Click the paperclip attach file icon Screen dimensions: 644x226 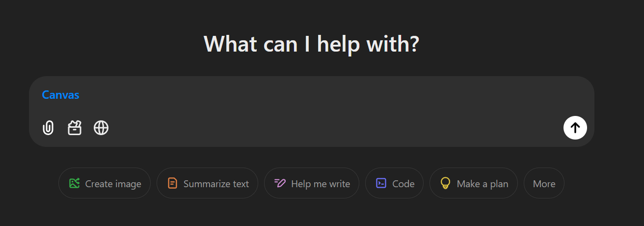[x=48, y=128]
